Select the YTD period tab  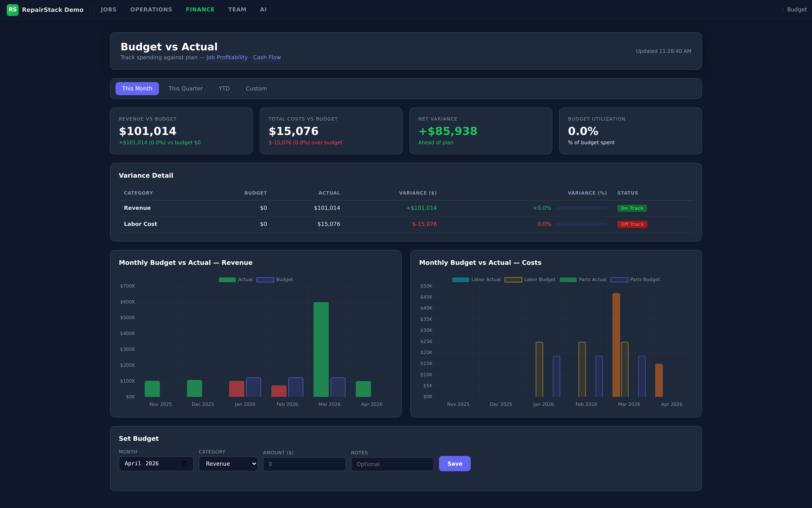coord(224,89)
